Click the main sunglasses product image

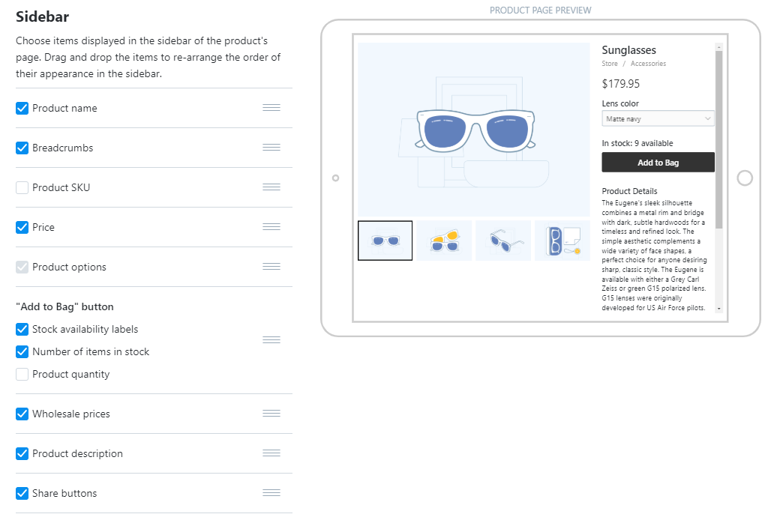pyautogui.click(x=473, y=130)
